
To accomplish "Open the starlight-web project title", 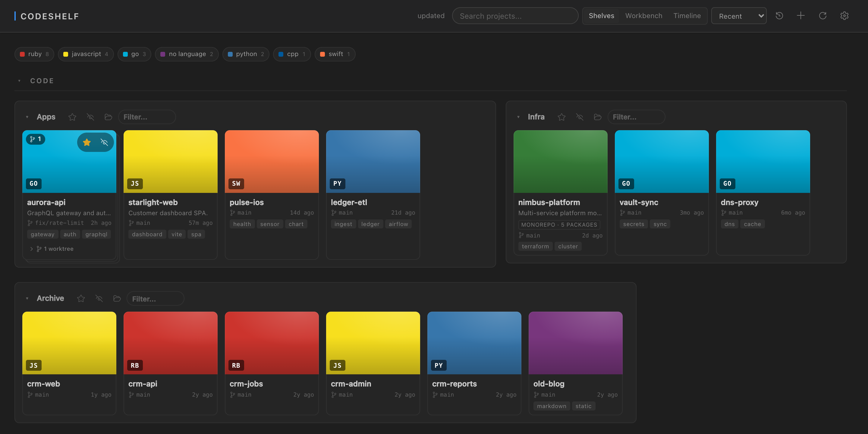I will coord(153,202).
